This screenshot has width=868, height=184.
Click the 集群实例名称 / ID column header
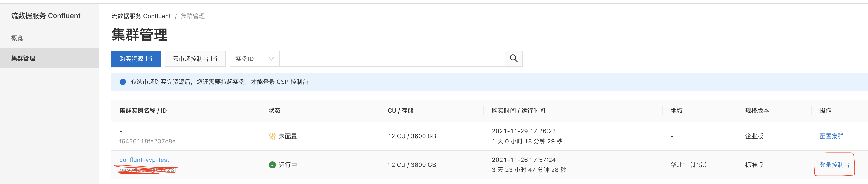[143, 110]
